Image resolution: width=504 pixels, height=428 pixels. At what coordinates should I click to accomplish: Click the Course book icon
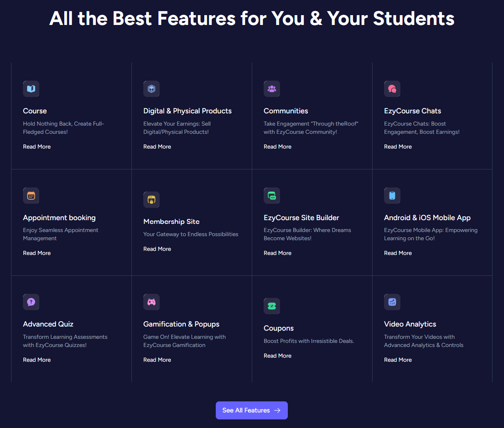coord(31,89)
